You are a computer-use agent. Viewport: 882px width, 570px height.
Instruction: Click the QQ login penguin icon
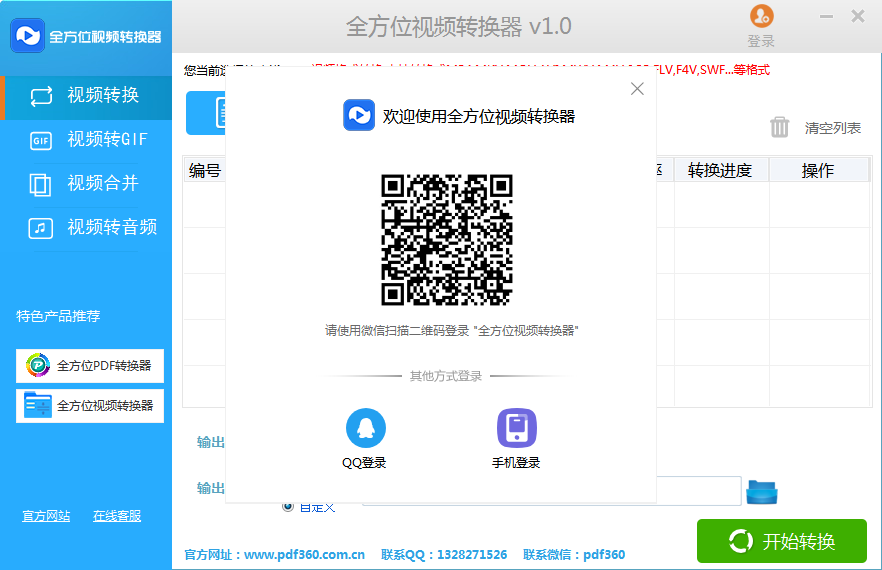pos(365,429)
